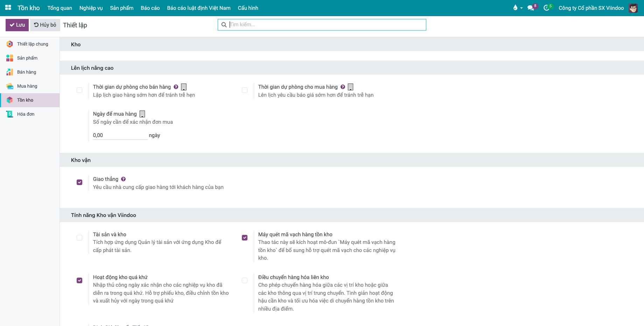Click help icon next to Thời gian dự phòng cho mua hàng
Image resolution: width=644 pixels, height=326 pixels.
[343, 87]
